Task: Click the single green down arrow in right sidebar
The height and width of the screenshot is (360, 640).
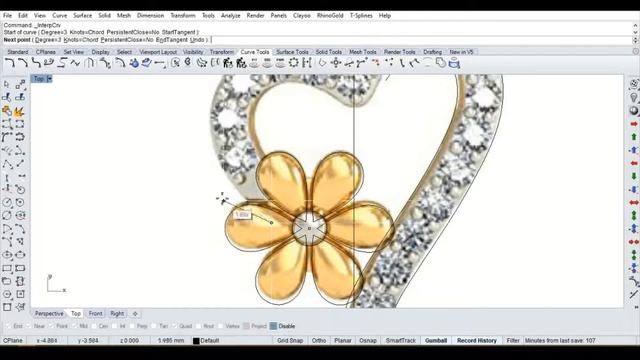Action: tap(633, 176)
